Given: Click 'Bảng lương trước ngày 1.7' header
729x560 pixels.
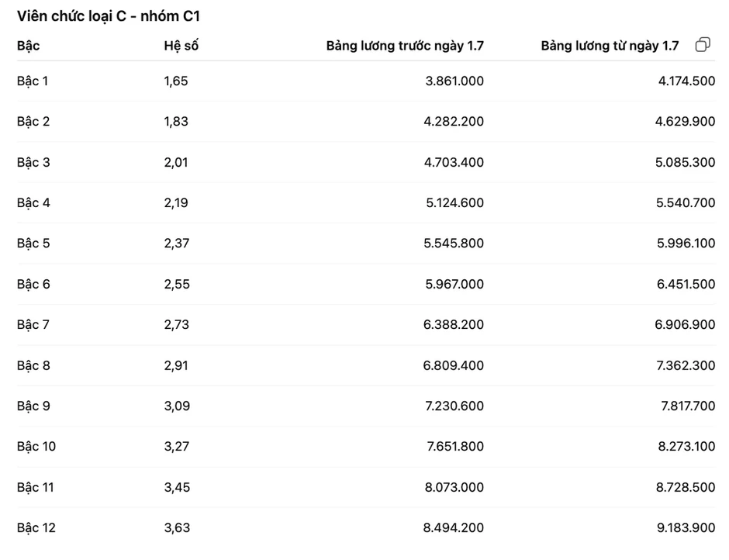Looking at the screenshot, I should tap(405, 46).
